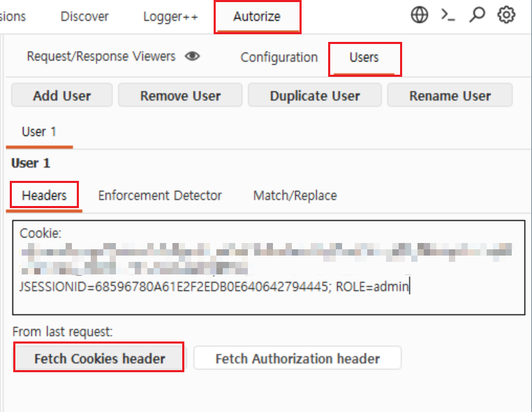
Task: Click the Cookie: label line
Action: coord(40,233)
